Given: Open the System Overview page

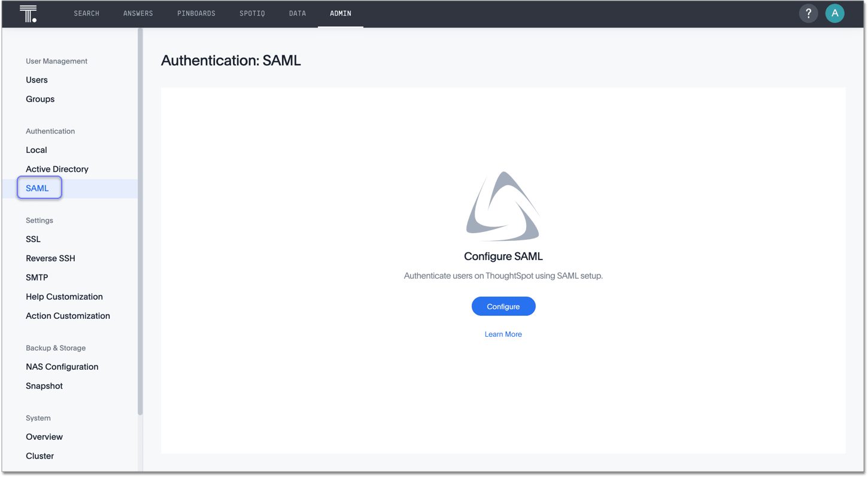Looking at the screenshot, I should (x=44, y=437).
